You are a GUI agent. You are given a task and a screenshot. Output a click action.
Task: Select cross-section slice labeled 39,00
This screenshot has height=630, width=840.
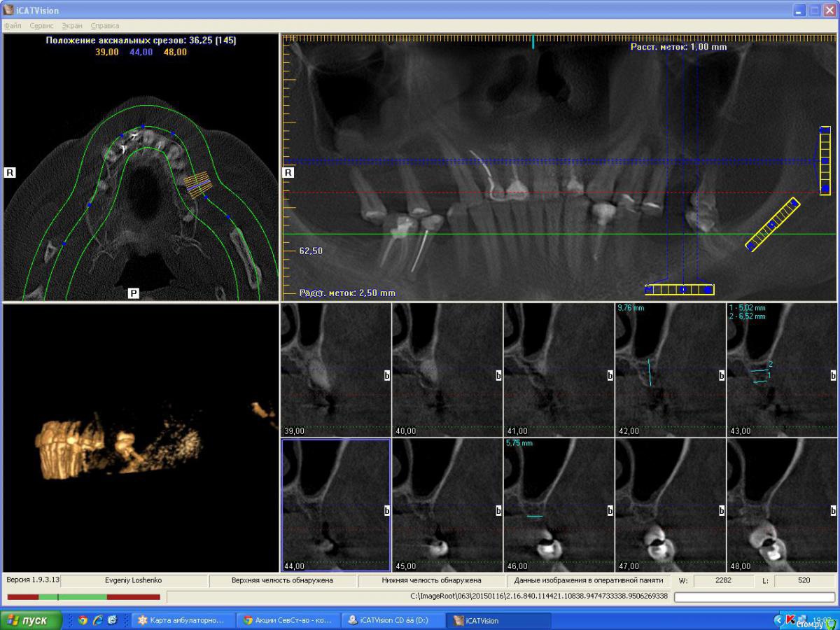point(335,370)
